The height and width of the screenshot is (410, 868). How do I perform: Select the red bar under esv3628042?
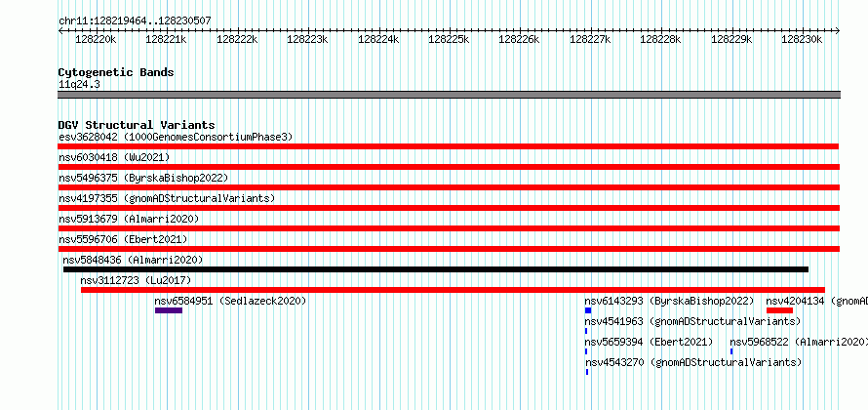pyautogui.click(x=449, y=146)
